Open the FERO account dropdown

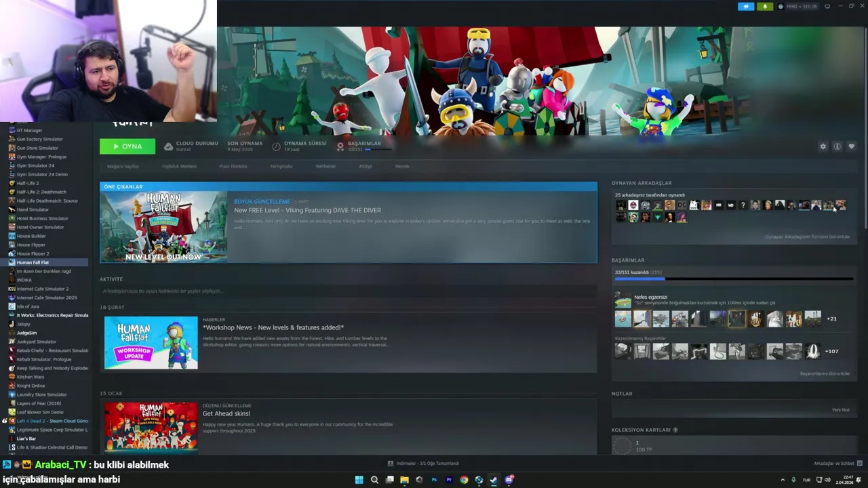(x=798, y=7)
